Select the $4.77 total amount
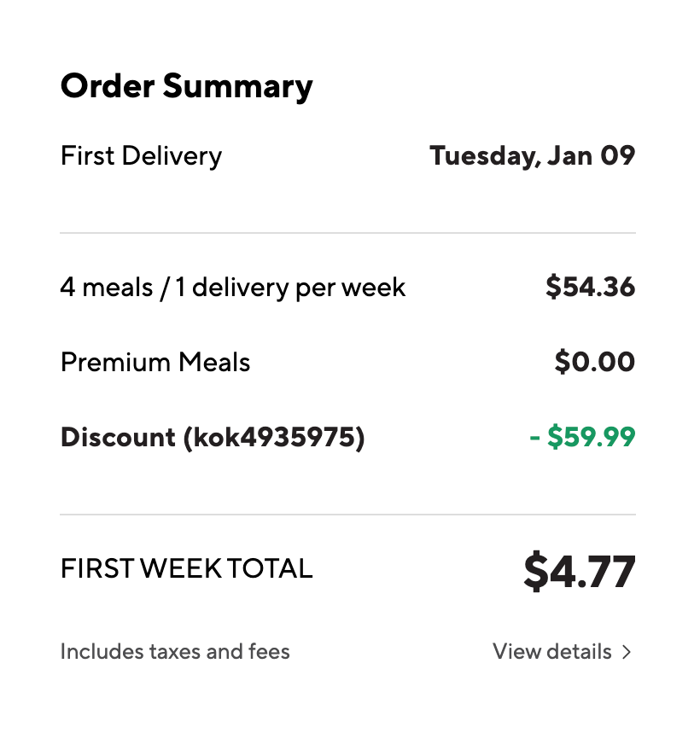The height and width of the screenshot is (739, 700). coord(580,571)
